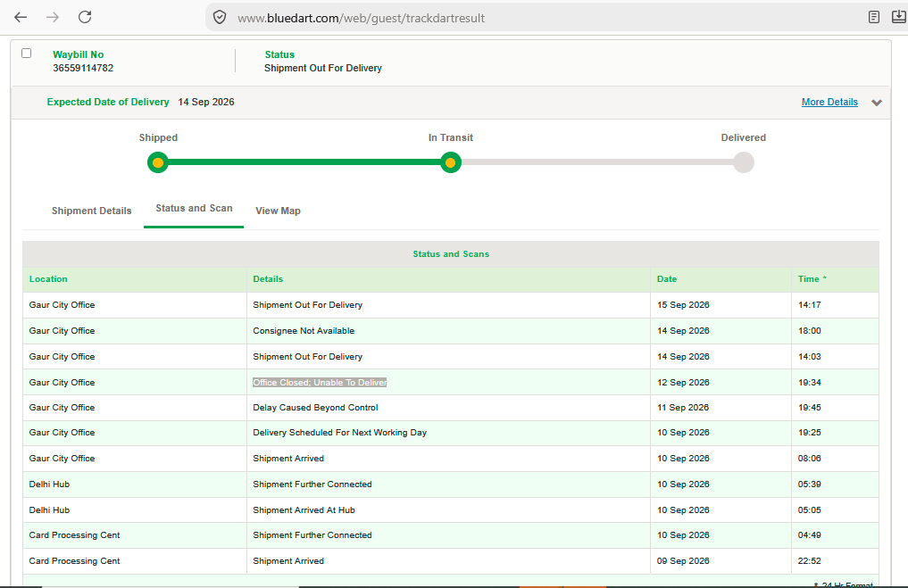Click expected delivery date '14 Sep 2026'
Screen dimensions: 908x588
[x=206, y=102]
